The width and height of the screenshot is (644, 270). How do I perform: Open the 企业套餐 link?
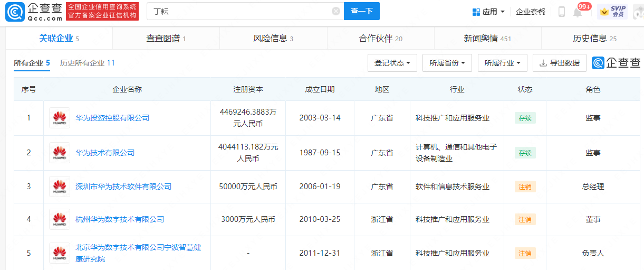[531, 12]
